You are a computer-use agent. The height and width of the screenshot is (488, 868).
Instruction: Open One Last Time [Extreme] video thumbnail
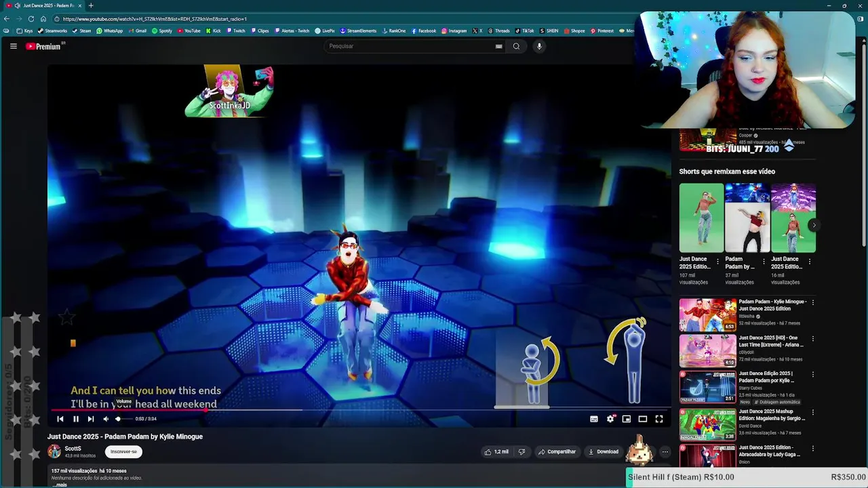pos(708,350)
